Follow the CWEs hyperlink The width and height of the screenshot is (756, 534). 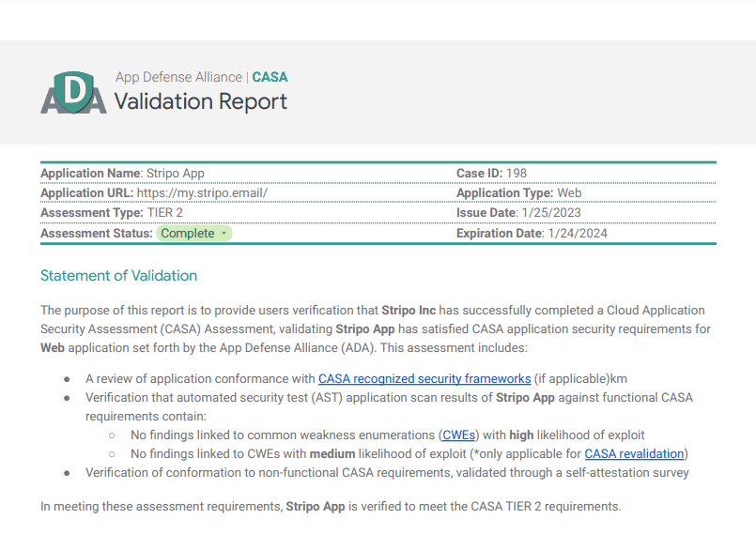[x=458, y=435]
